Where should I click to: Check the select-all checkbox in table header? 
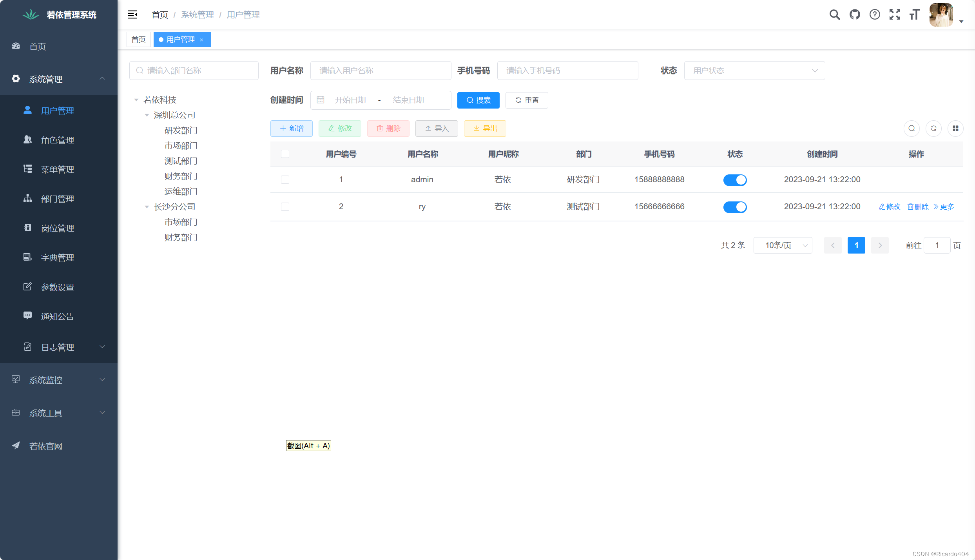pos(285,154)
